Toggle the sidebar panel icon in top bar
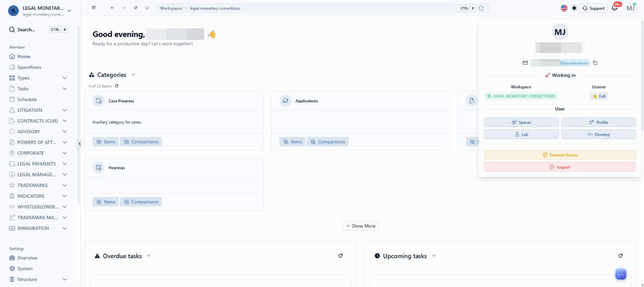The width and height of the screenshot is (644, 287). coord(94,8)
